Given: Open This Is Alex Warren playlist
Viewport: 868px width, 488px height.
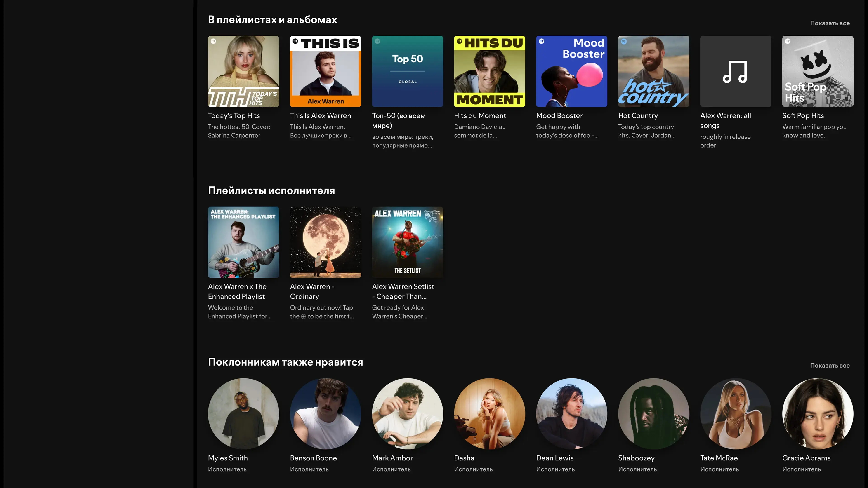Looking at the screenshot, I should point(325,71).
